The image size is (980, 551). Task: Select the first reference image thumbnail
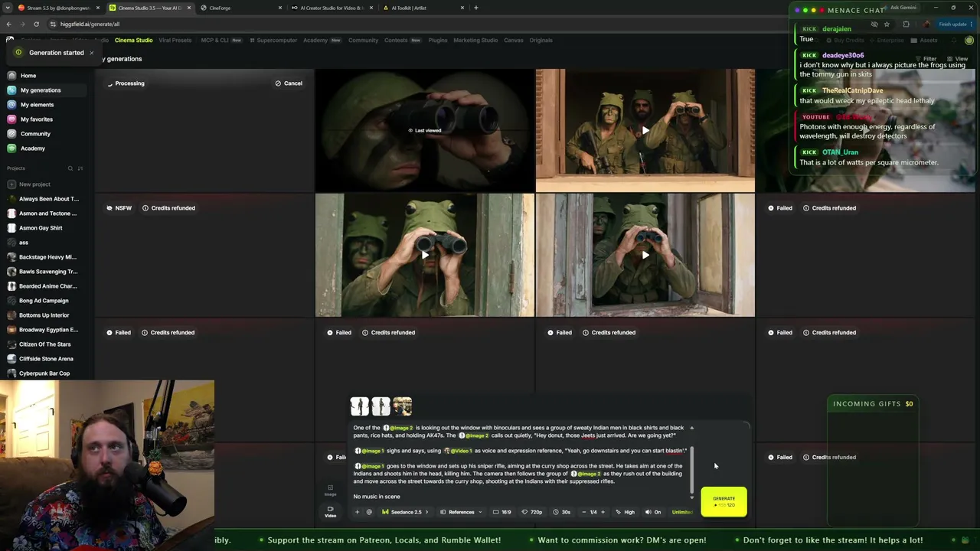click(x=360, y=406)
